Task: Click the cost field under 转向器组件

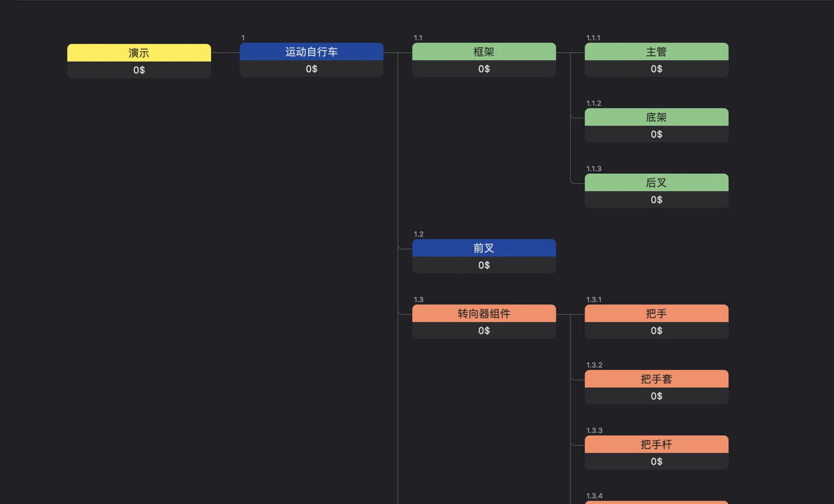Action: click(484, 331)
